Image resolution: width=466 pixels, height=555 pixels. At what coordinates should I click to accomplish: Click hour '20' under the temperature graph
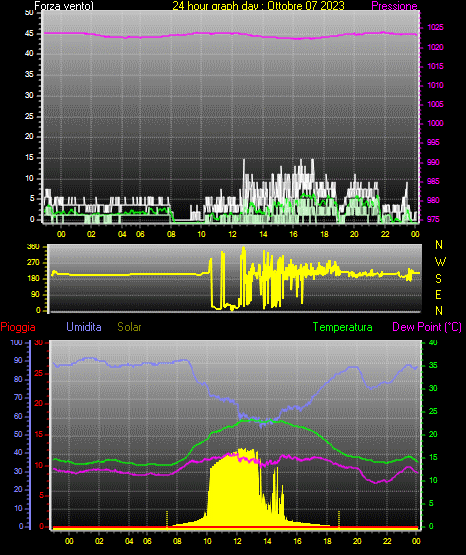pyautogui.click(x=357, y=541)
